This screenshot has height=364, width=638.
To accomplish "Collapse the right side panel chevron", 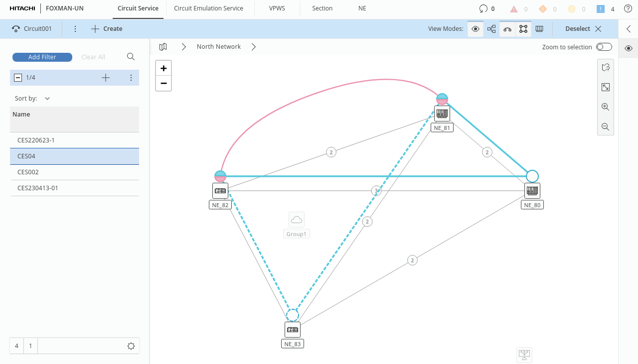I will [629, 29].
